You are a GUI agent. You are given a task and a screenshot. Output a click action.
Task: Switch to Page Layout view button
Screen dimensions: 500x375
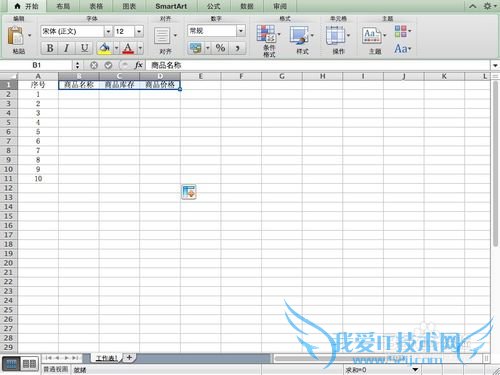[x=29, y=363]
